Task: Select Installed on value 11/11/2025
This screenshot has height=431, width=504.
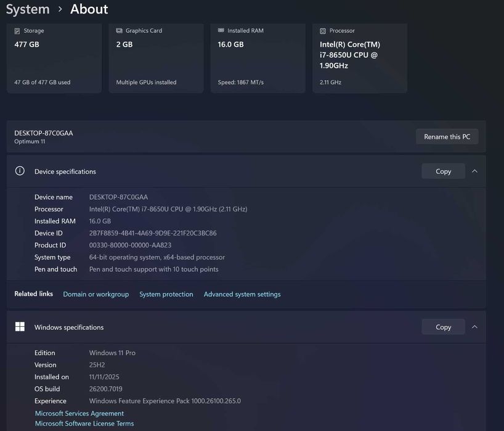Action: click(x=104, y=377)
